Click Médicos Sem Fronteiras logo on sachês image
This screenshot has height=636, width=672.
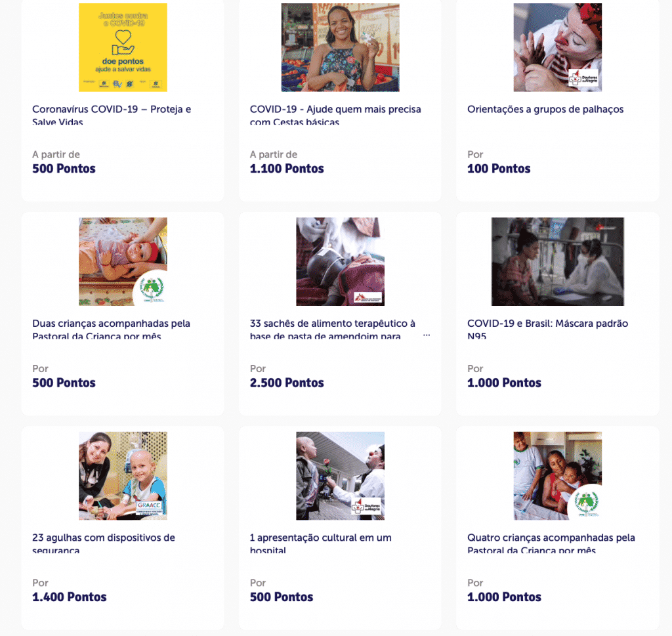[x=367, y=296]
